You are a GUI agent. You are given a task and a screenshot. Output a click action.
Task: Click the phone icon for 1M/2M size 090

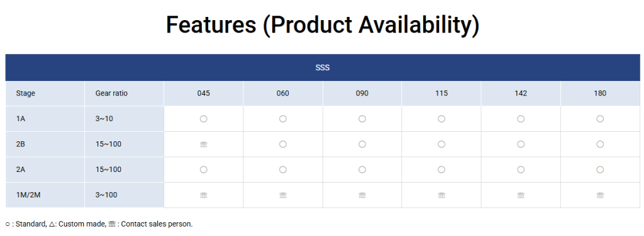click(x=362, y=195)
